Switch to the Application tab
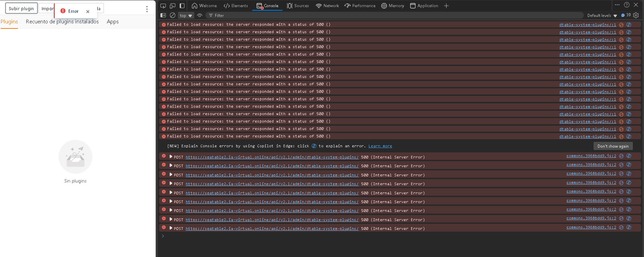This screenshot has height=257, width=644. click(424, 6)
